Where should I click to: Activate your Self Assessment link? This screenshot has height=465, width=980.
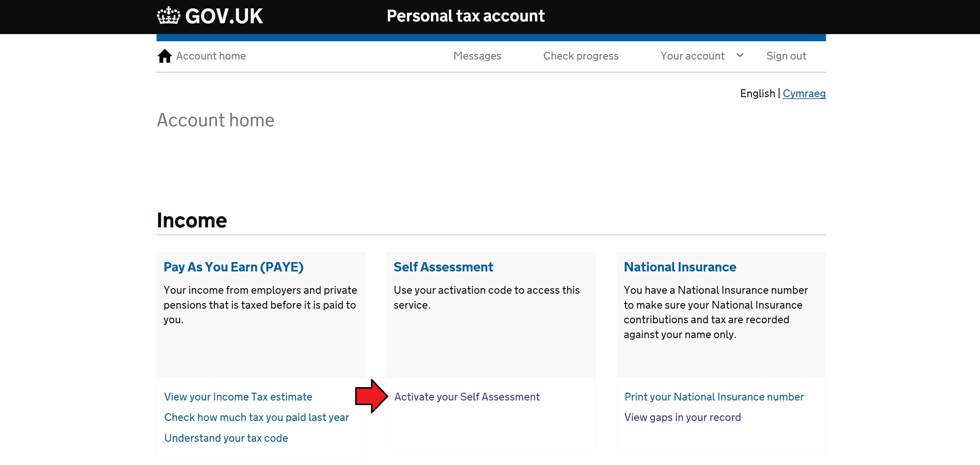point(467,397)
